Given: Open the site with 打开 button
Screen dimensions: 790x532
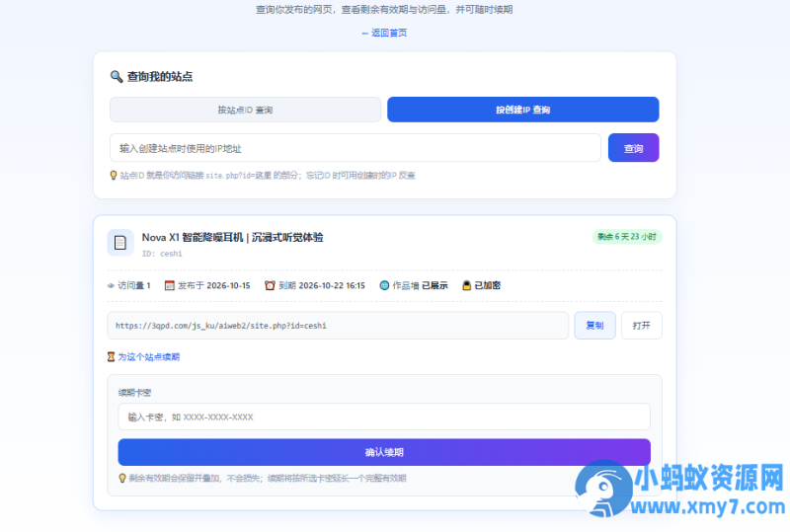Looking at the screenshot, I should 641,326.
